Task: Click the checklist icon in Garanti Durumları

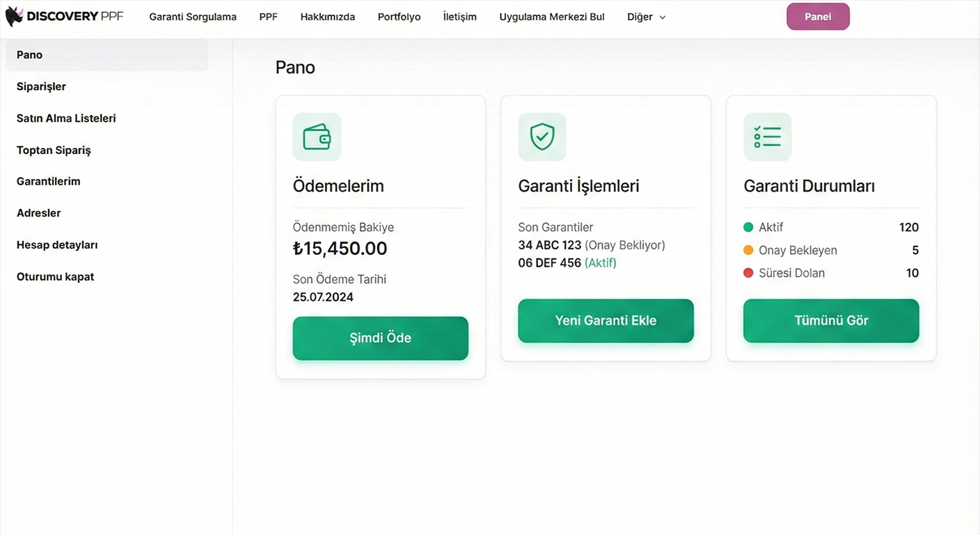Action: coord(767,137)
